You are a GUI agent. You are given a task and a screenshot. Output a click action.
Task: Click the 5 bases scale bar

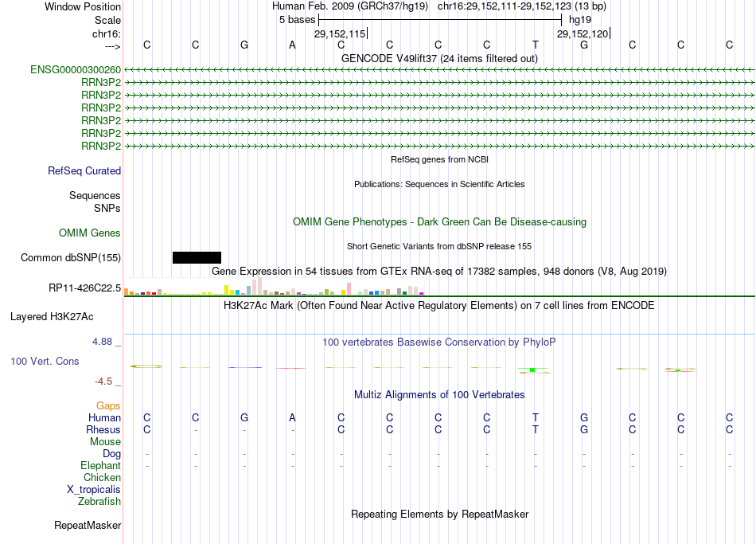click(440, 20)
